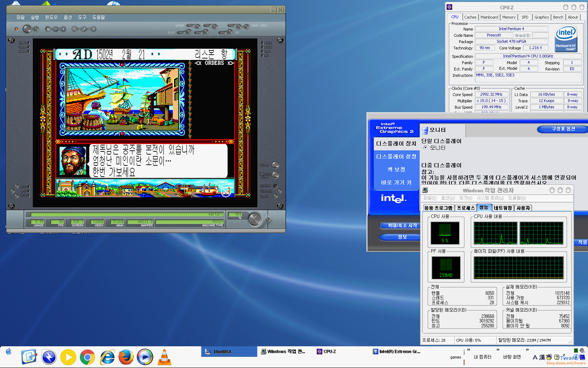Click the MIXER knob in blueMSX right panel
The height and width of the screenshot is (368, 588).
point(275,165)
